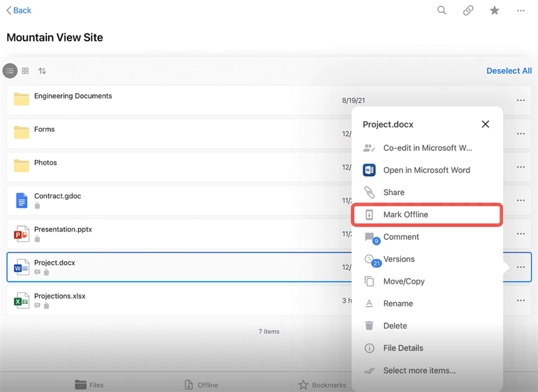The height and width of the screenshot is (392, 538).
Task: Open more options for Projections.xlsx
Action: (x=521, y=301)
